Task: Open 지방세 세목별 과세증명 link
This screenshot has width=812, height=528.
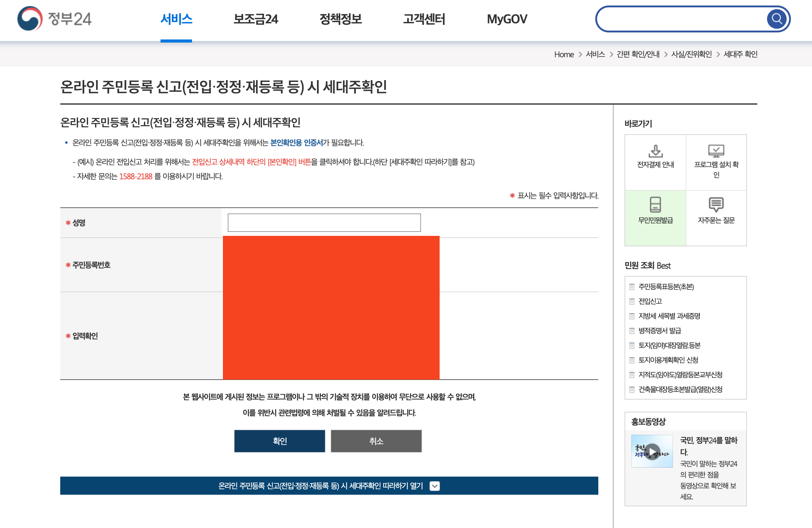Action: pos(669,316)
